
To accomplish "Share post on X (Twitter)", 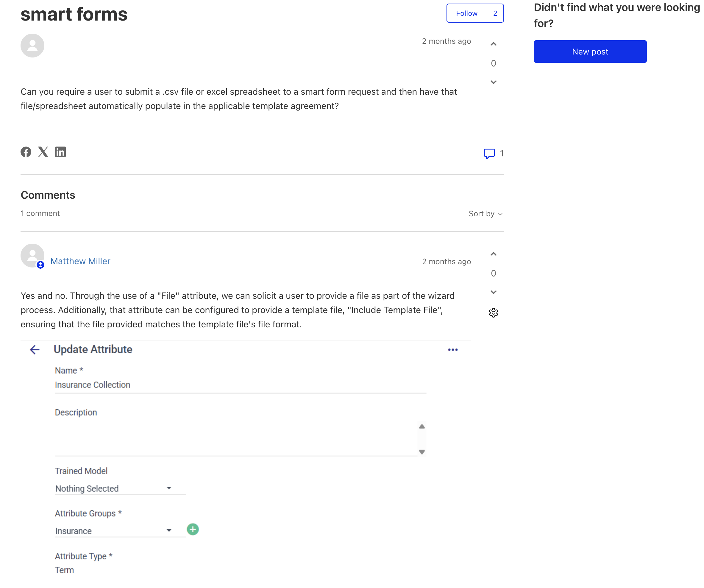I will 43,152.
